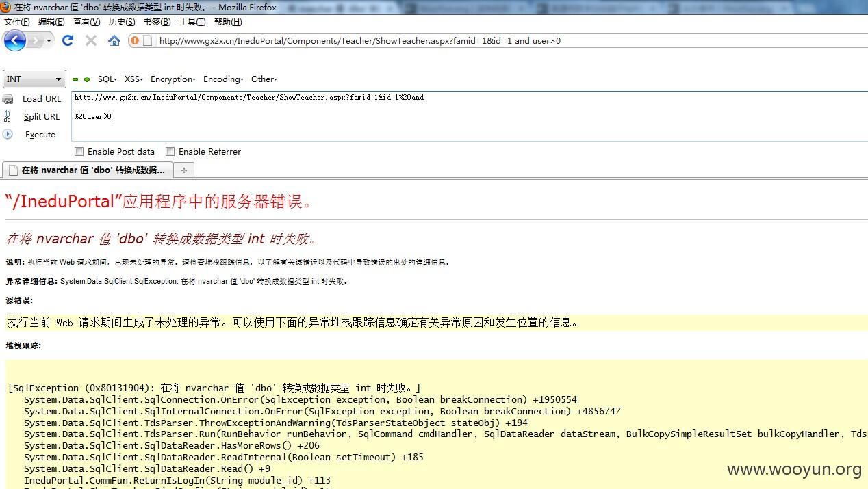Screen dimensions: 868x489
Task: Go back to the previous page
Action: [x=14, y=41]
